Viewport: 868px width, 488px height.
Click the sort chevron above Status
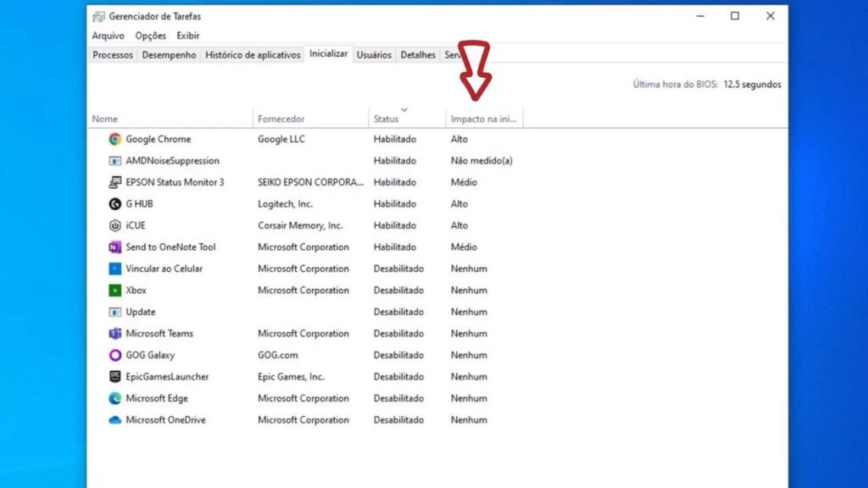(x=404, y=109)
